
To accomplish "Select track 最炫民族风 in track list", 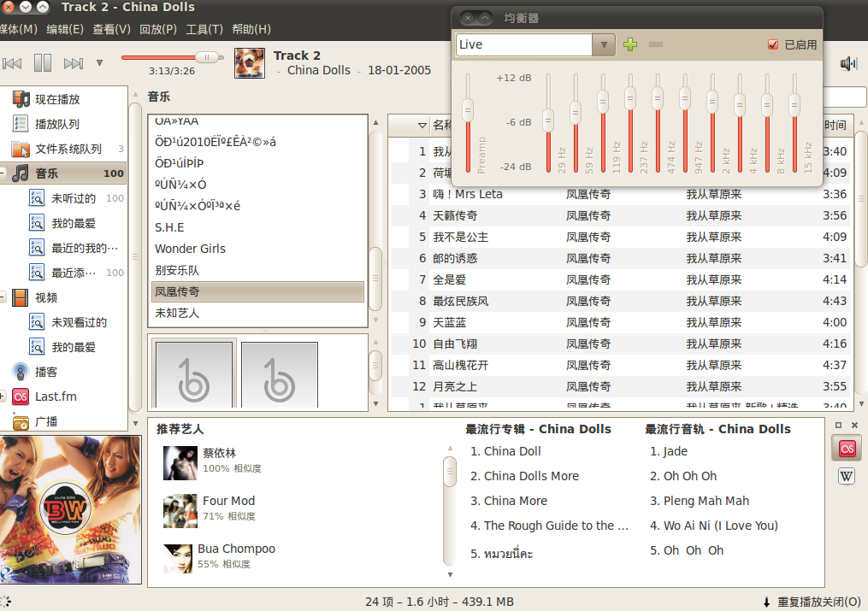I will point(620,302).
